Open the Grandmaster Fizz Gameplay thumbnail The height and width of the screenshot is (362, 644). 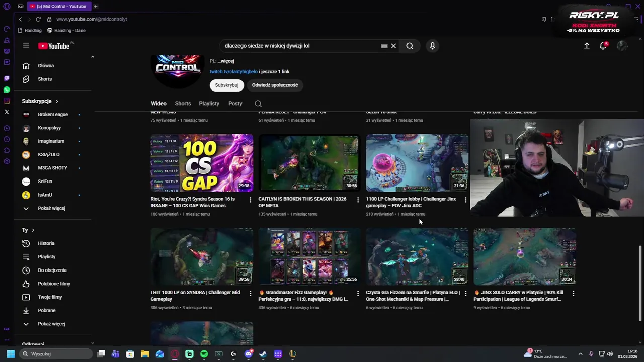[309, 256]
